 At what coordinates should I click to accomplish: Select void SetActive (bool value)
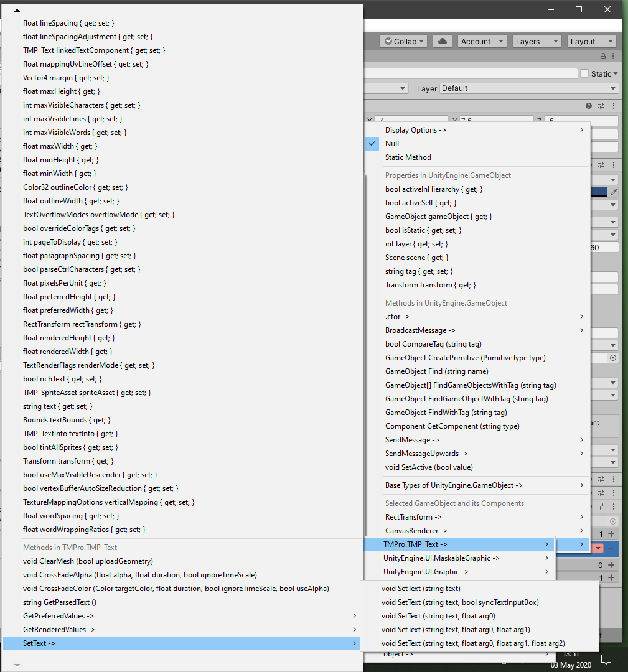point(477,467)
